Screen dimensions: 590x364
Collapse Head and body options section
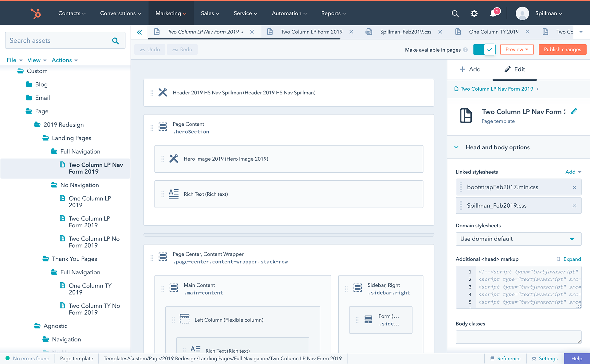(x=456, y=147)
